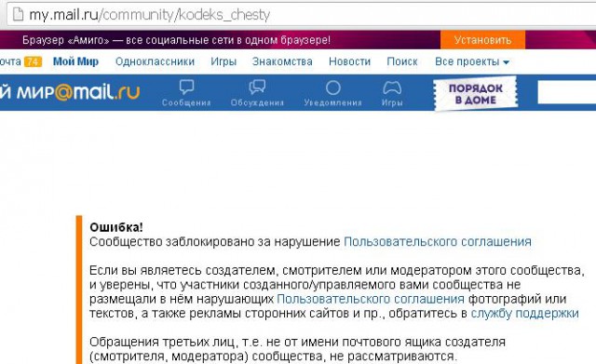
Task: Open first Пользовательского соглашения link
Action: (438, 242)
